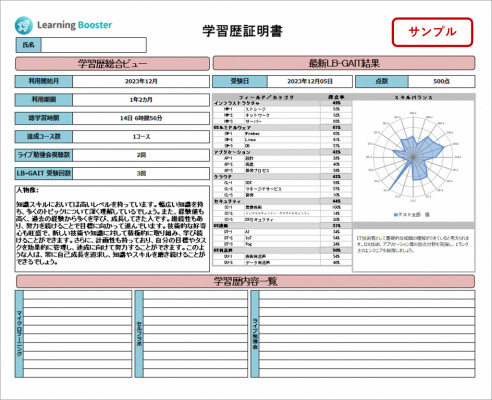Click the LB-GAIT 受験回数 label cell
Screen dimensions: 492x400
(x=44, y=173)
